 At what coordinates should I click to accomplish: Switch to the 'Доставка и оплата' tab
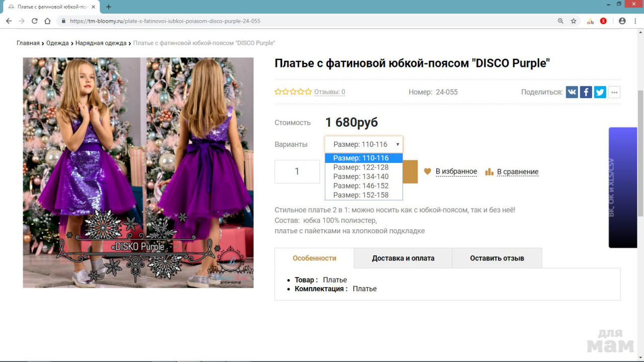coord(403,258)
